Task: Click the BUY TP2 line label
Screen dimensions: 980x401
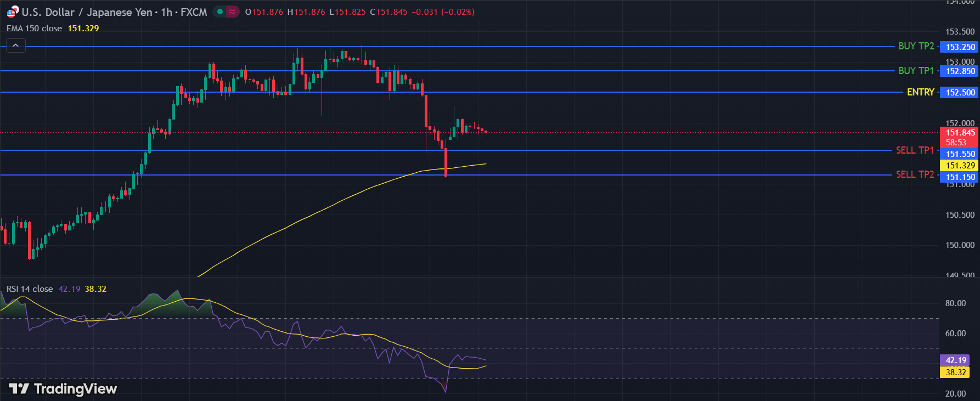Action: pos(916,47)
